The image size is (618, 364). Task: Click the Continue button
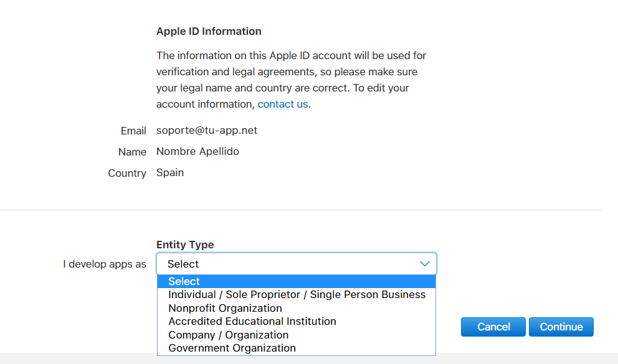[x=561, y=327]
